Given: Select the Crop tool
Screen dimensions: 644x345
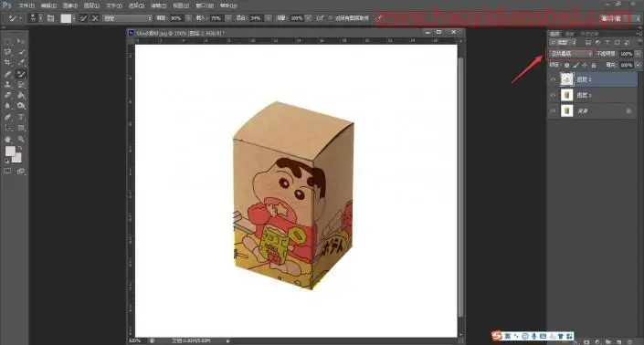Looking at the screenshot, I should point(8,63).
